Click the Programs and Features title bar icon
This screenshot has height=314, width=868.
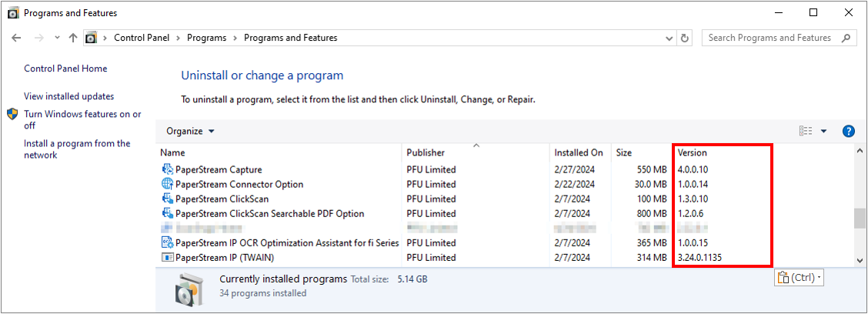[x=13, y=13]
